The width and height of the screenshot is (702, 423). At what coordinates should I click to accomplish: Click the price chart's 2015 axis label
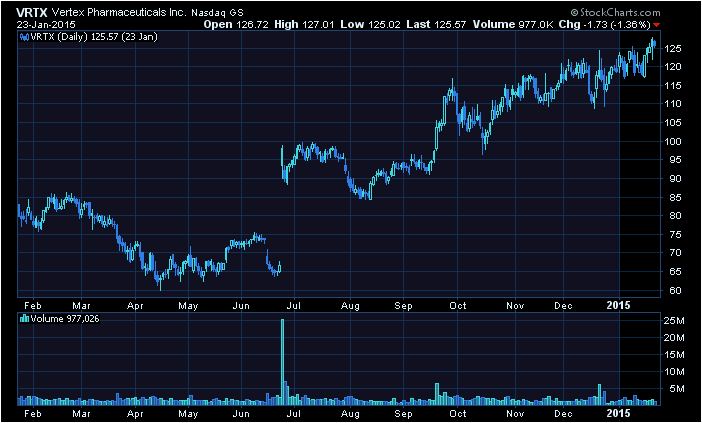click(x=619, y=305)
